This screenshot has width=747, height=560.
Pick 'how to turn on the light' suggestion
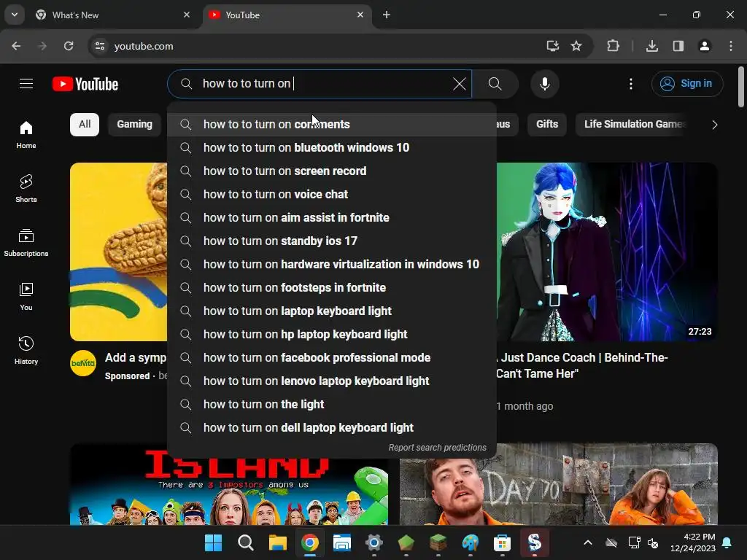[332, 404]
